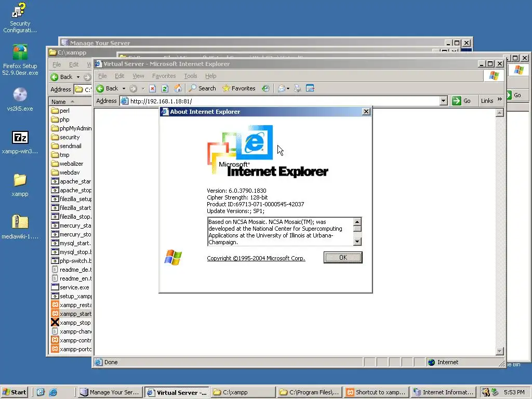
Task: Select mediawiki zip folder on desktop
Action: coord(20,228)
